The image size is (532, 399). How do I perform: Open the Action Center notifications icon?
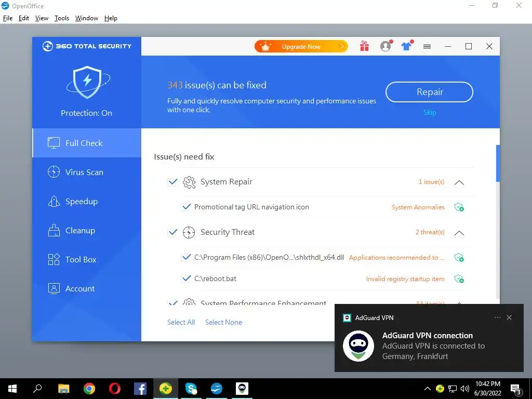coord(516,389)
